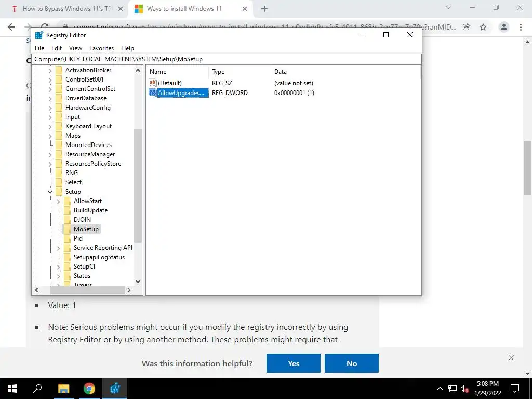Click the taskbar clock and date
Screen dimensions: 532x399
[487, 389]
